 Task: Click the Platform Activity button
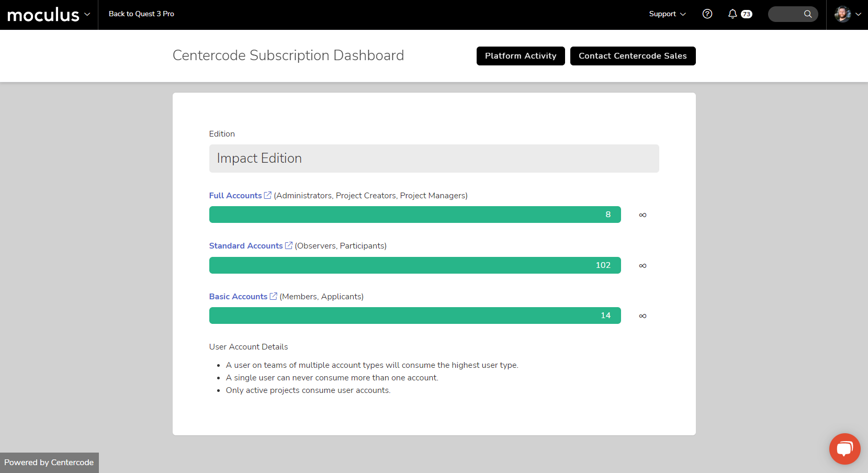coord(520,56)
